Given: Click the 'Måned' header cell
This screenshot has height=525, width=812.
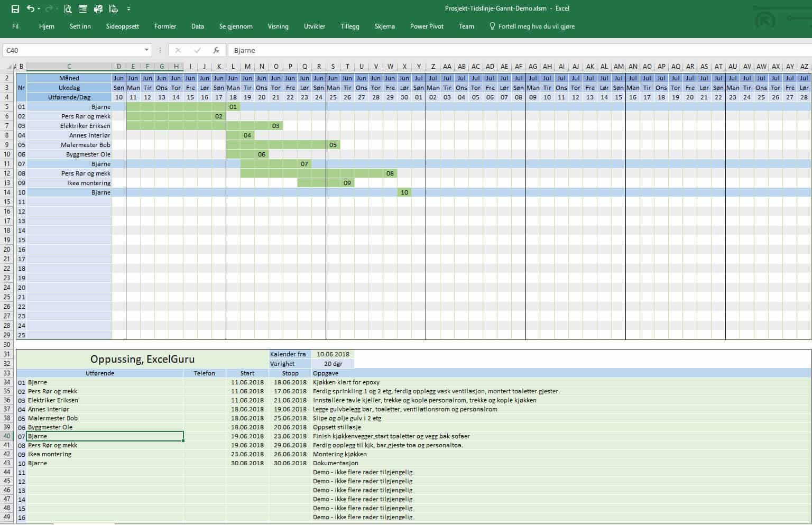Looking at the screenshot, I should pyautogui.click(x=69, y=78).
